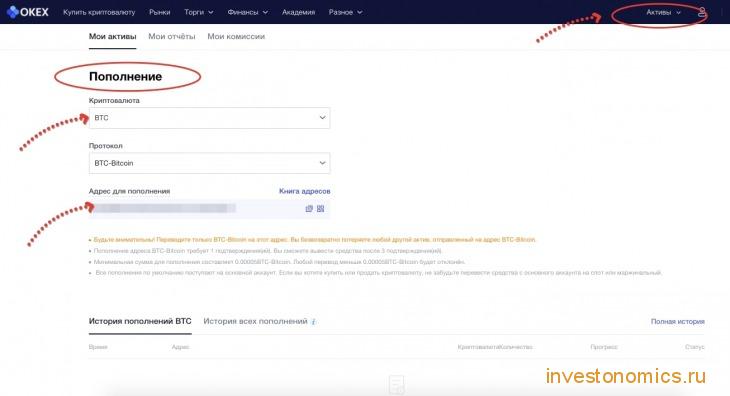Show QR code for deposit address

click(x=320, y=208)
